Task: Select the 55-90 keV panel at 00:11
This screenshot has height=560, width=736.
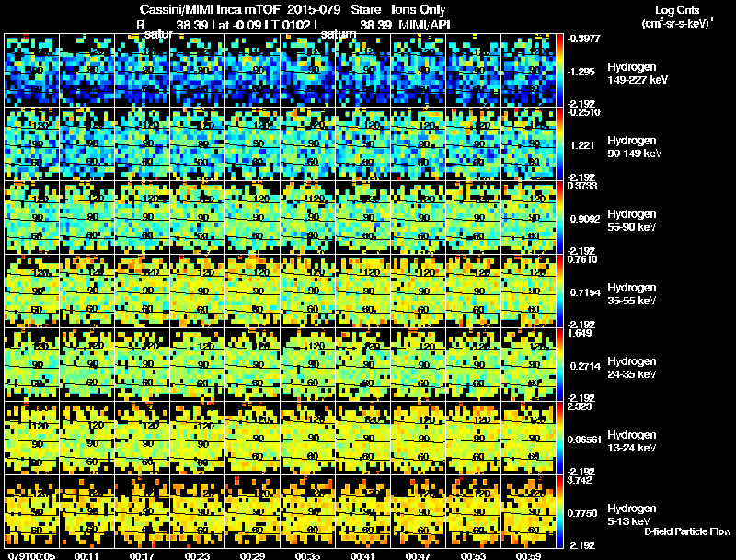Action: coord(87,218)
